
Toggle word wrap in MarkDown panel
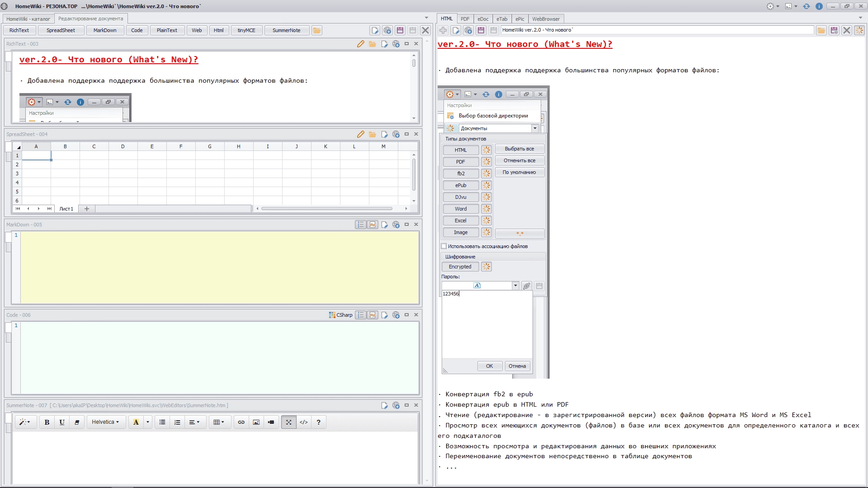[x=373, y=225]
